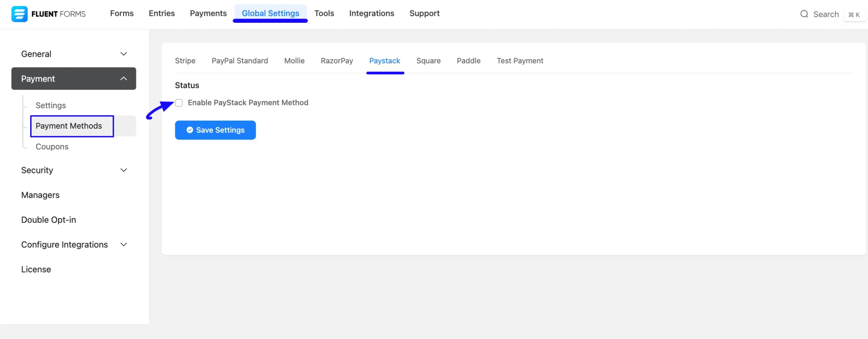Open Coupons under Payment

52,147
